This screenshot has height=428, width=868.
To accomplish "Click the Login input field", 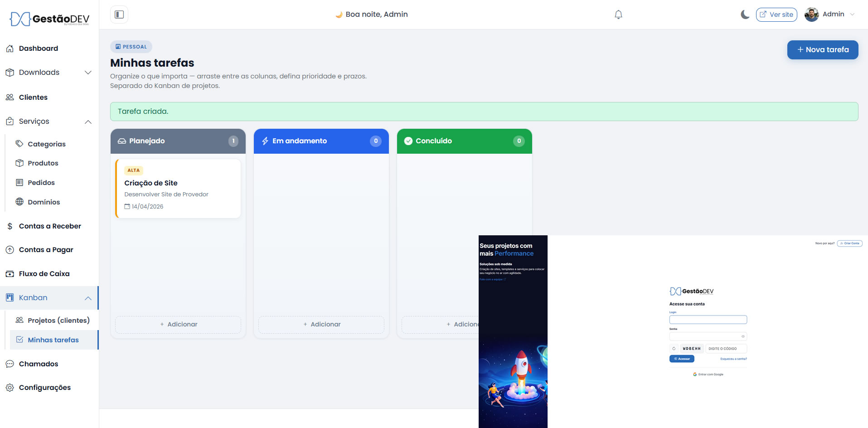I will (708, 319).
